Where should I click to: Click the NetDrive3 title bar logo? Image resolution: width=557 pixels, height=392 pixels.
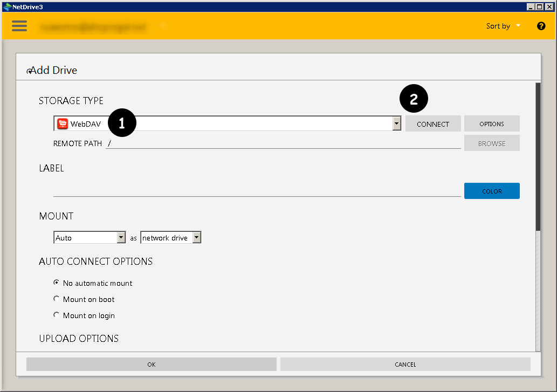coord(7,6)
